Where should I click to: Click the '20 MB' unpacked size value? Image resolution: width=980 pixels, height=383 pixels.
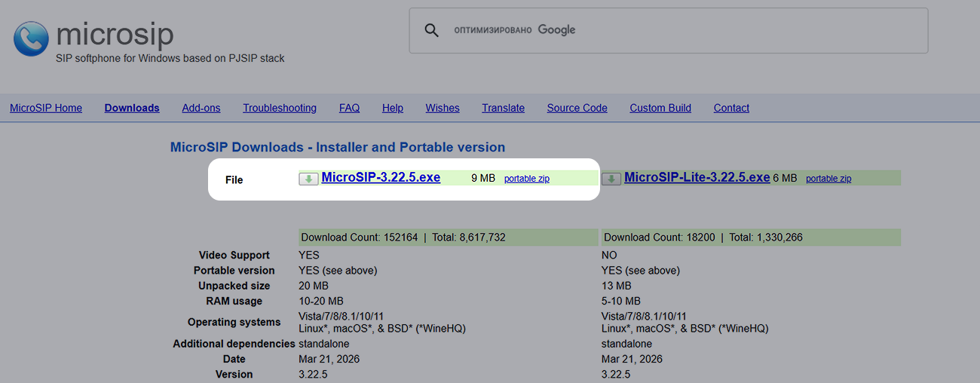click(x=314, y=286)
